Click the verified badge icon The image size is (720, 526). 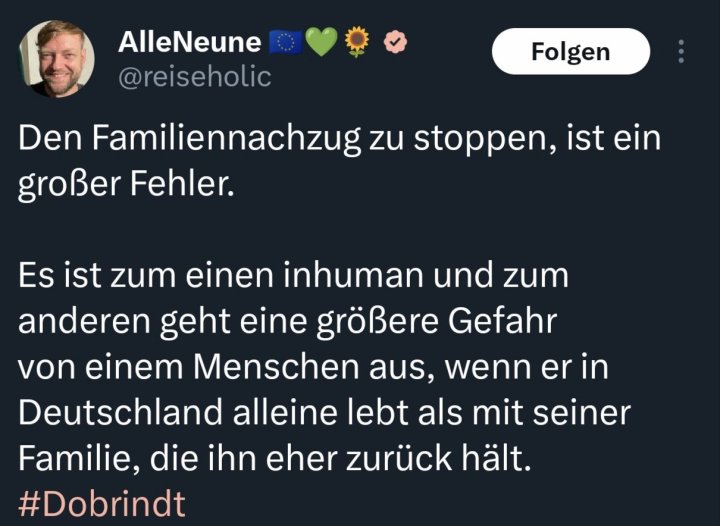393,42
